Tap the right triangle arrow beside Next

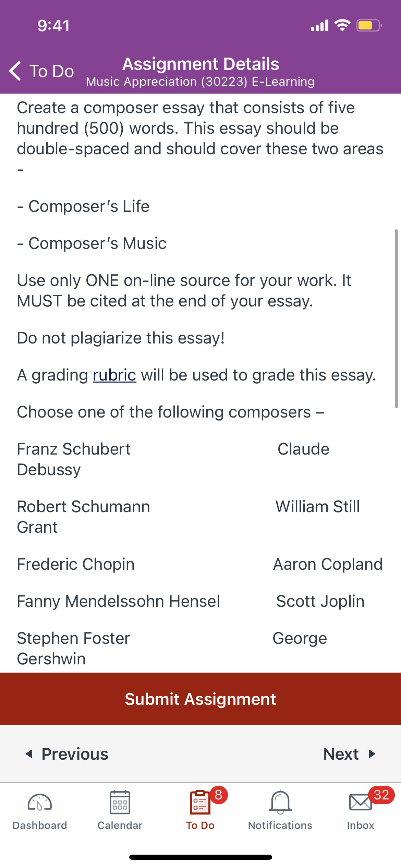pyautogui.click(x=372, y=754)
